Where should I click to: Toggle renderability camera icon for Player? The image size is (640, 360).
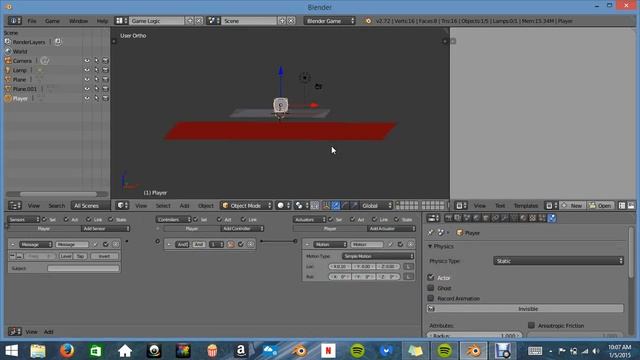[x=105, y=98]
